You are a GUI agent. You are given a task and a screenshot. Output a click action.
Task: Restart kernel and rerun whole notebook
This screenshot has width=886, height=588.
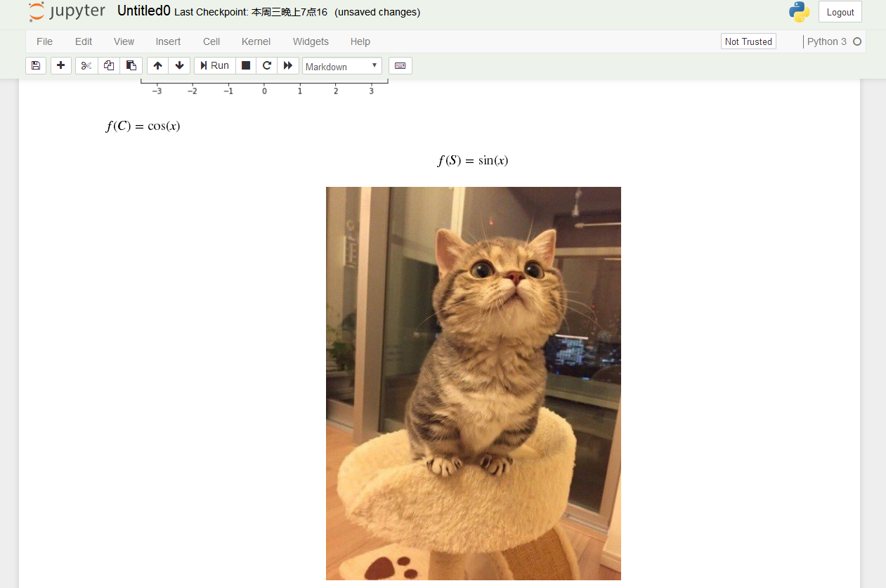[288, 65]
